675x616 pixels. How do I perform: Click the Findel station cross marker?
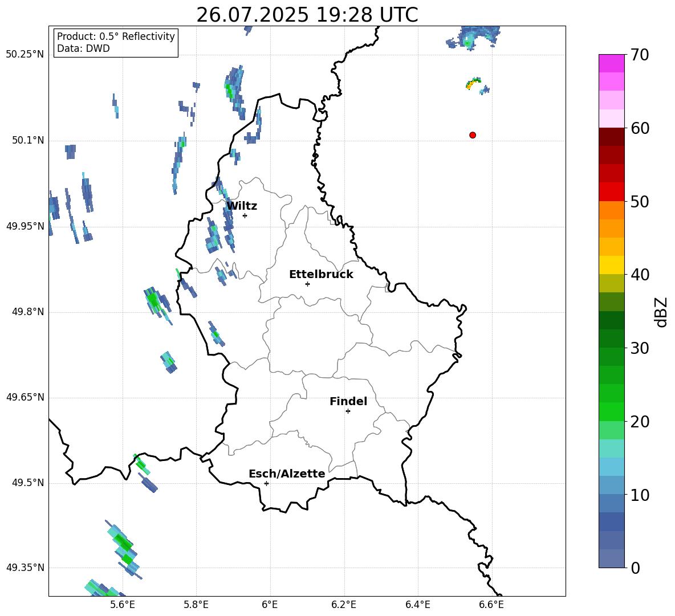348,411
